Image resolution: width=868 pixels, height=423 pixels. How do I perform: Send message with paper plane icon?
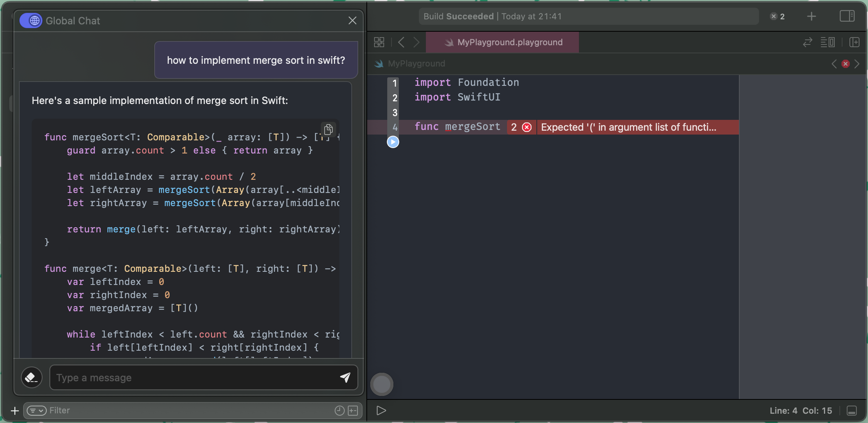345,377
